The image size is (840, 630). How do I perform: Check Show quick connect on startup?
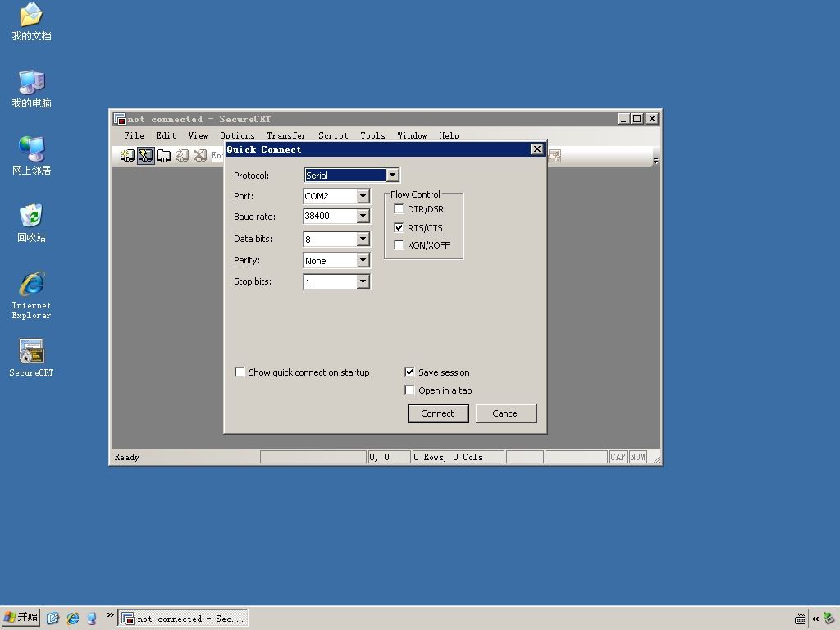[240, 372]
